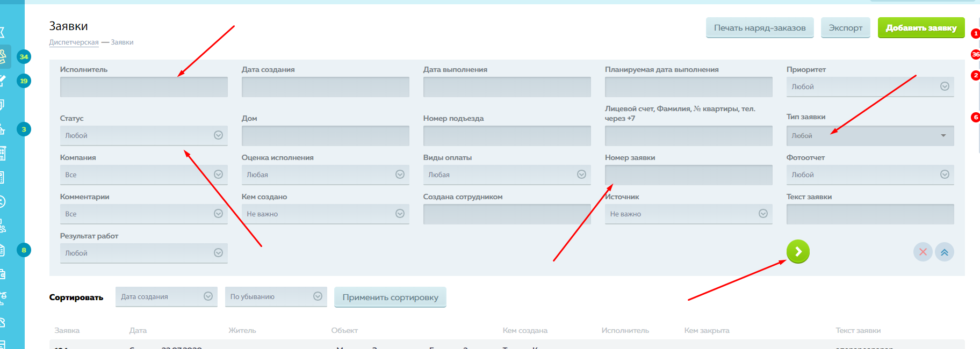Image resolution: width=980 pixels, height=349 pixels.
Task: Open the Кем создано dropdown
Action: coord(325,214)
